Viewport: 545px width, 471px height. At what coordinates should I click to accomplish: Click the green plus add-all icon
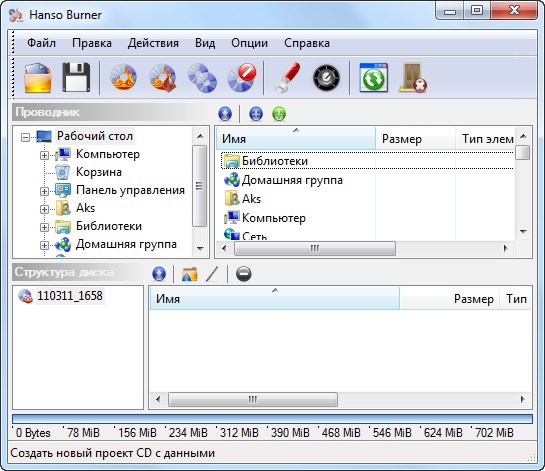279,114
